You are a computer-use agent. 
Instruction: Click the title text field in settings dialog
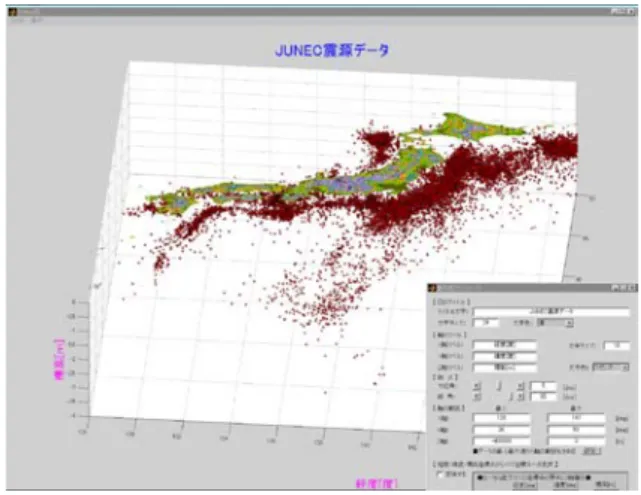click(551, 312)
